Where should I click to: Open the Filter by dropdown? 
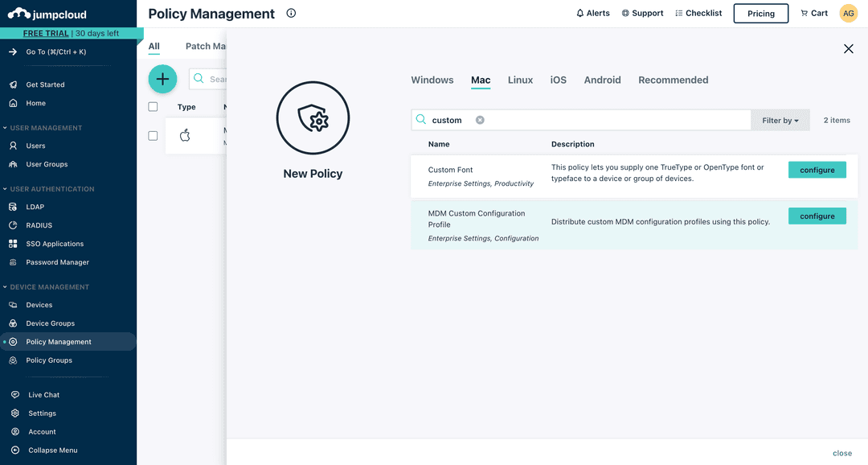pos(779,120)
